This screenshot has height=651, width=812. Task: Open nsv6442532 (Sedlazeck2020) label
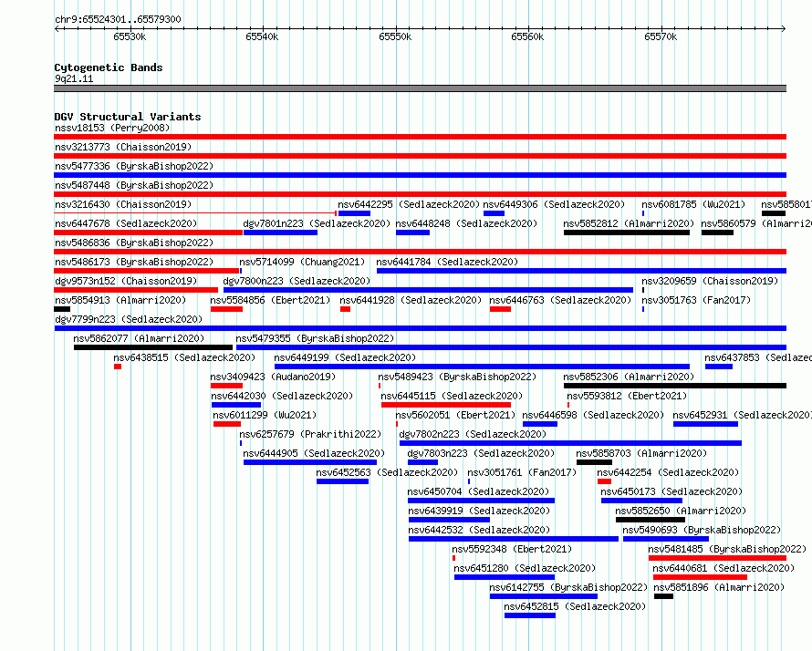479,530
